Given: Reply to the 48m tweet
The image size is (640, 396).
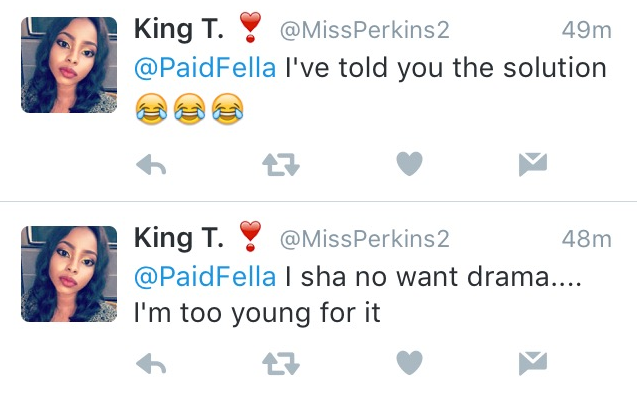Looking at the screenshot, I should click(x=151, y=363).
